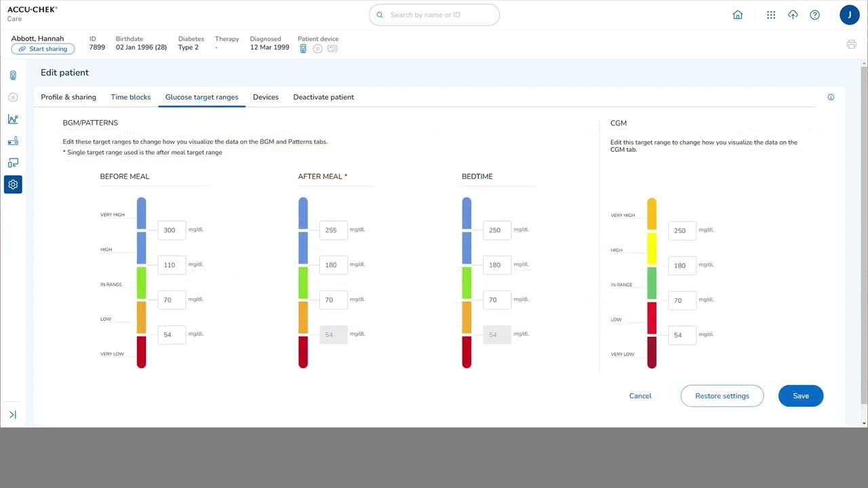
Task: Click After Meal orange low bar segment
Action: (x=303, y=317)
